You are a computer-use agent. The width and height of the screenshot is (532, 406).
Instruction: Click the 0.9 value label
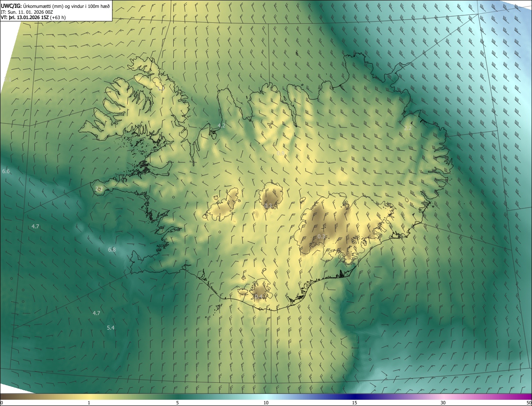281,154
